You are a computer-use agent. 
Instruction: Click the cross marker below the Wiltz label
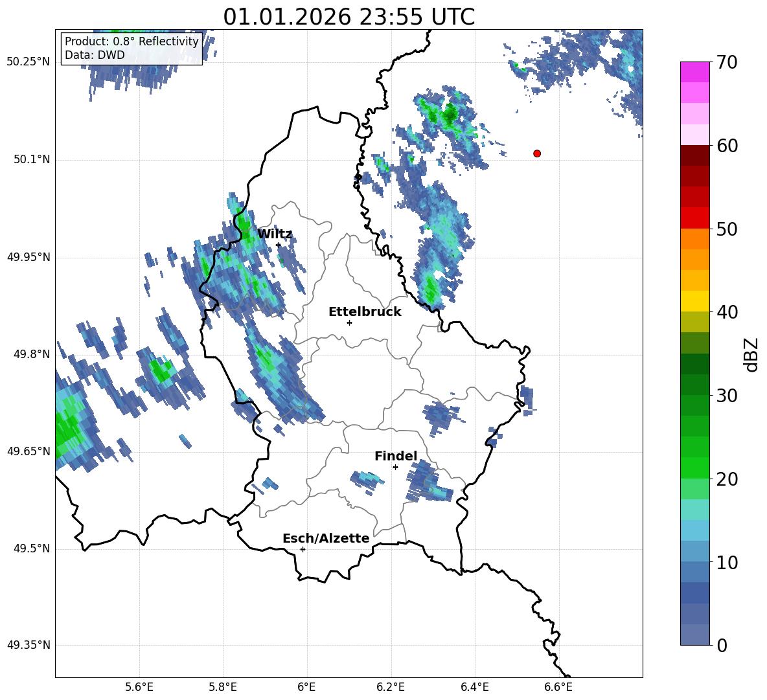click(x=279, y=245)
